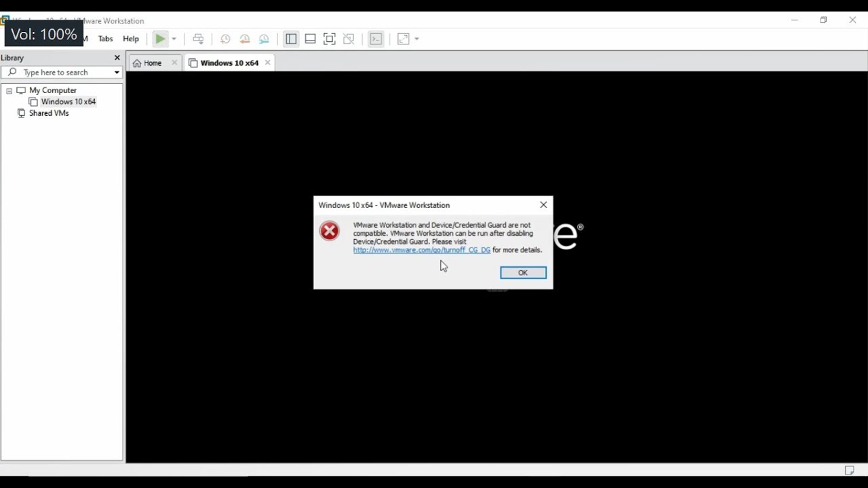Image resolution: width=868 pixels, height=488 pixels.
Task: Take a snapshot of the virtual machine
Action: [225, 39]
